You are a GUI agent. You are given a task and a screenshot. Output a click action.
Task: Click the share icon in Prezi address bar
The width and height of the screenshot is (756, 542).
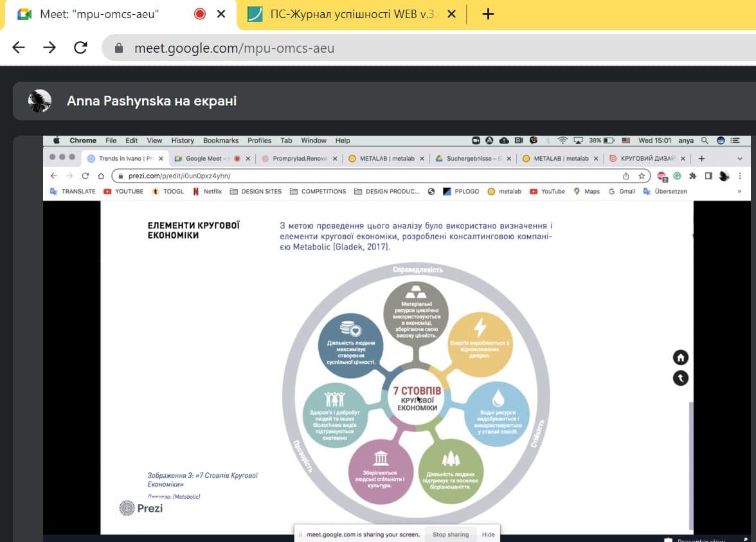626,176
